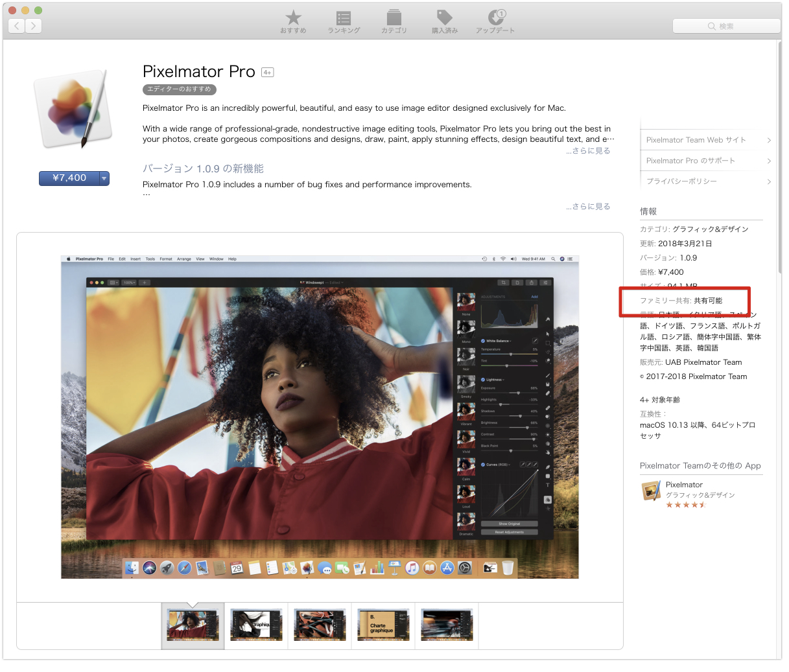This screenshot has height=672, width=789.
Task: Click the © 2017-2018 Pixelmator Team text
Action: tap(694, 377)
